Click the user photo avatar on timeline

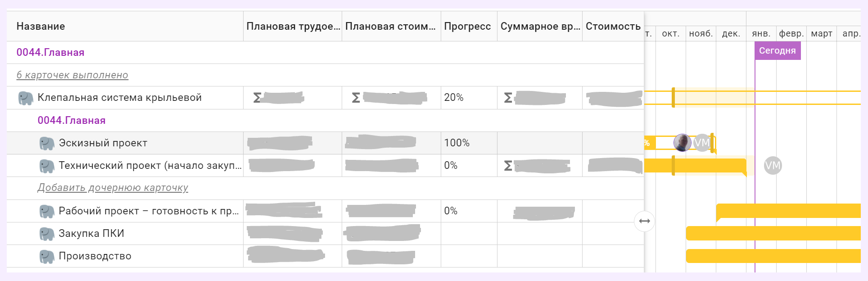tap(682, 143)
